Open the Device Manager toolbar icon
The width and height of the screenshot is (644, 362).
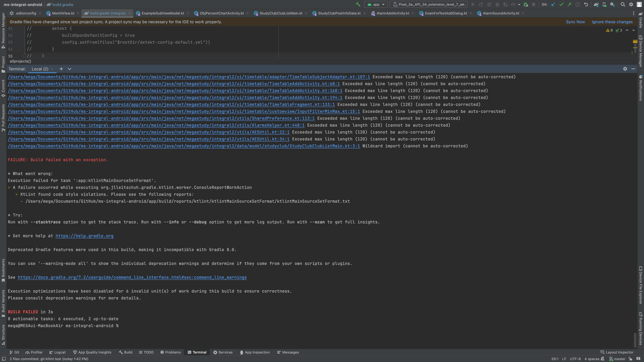tap(604, 5)
